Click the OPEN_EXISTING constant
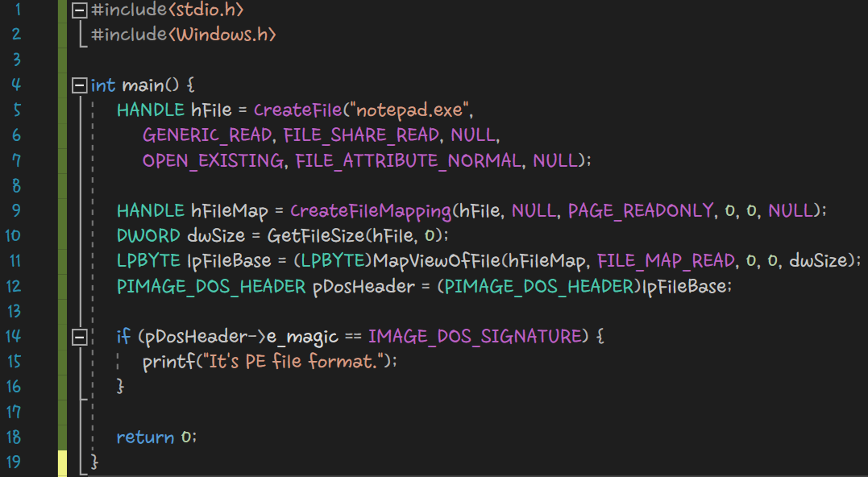Screen dimensions: 868x477 coord(213,160)
